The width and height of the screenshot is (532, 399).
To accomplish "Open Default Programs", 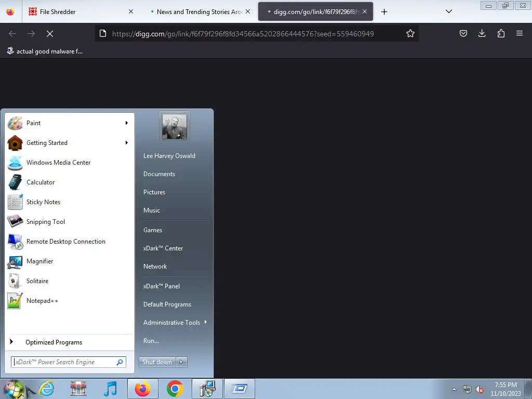I will [x=167, y=304].
